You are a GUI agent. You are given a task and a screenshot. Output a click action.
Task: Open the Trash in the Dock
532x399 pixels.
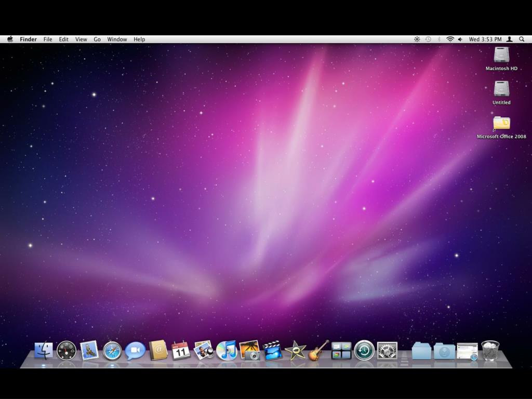point(490,351)
